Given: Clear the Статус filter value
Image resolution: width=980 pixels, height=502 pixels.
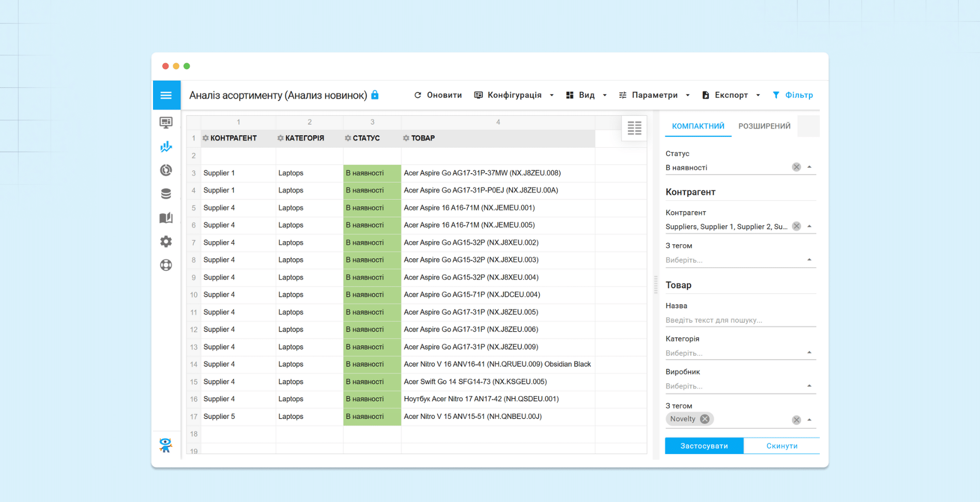Looking at the screenshot, I should pyautogui.click(x=797, y=167).
